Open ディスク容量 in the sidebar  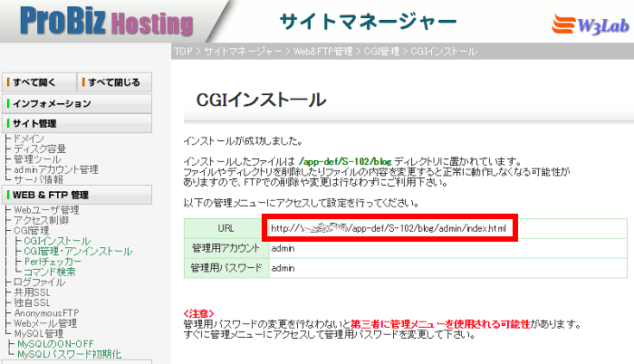[39, 148]
